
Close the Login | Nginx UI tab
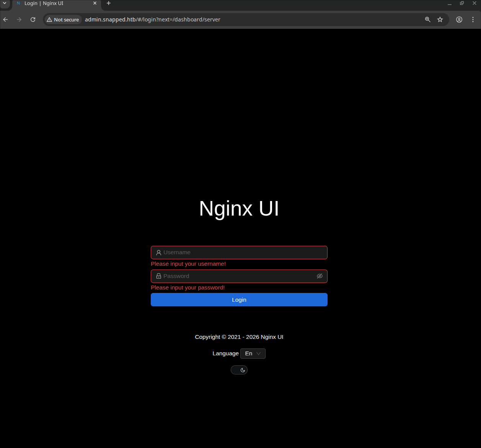(x=95, y=3)
